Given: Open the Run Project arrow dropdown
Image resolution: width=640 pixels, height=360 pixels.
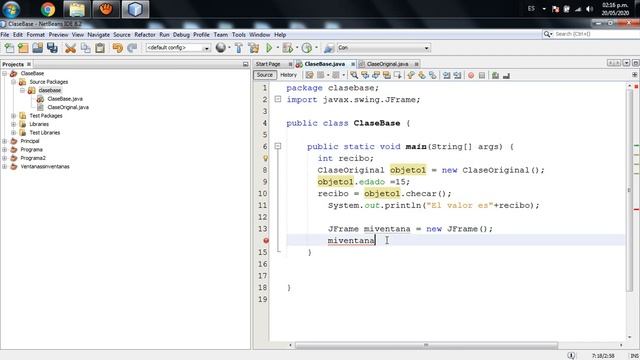Looking at the screenshot, I should point(278,48).
